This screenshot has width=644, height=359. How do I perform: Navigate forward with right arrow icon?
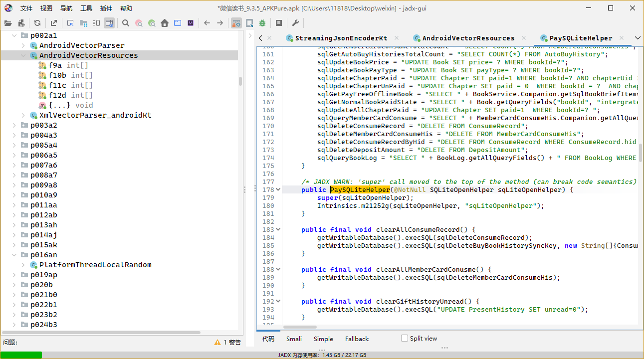click(x=219, y=23)
